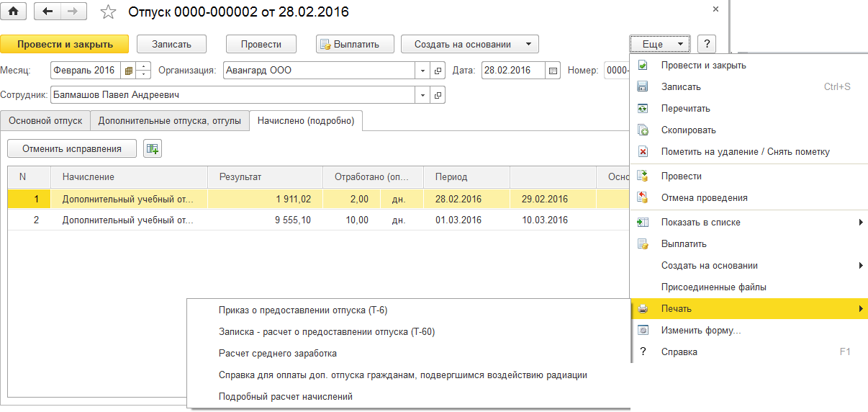Sort by the Начисление column header
The width and height of the screenshot is (868, 412).
click(130, 177)
